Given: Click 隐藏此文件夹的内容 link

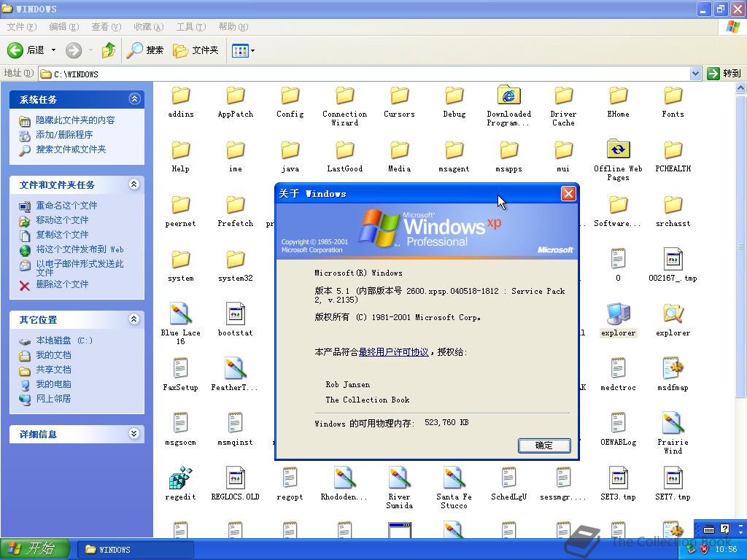Looking at the screenshot, I should pos(75,120).
